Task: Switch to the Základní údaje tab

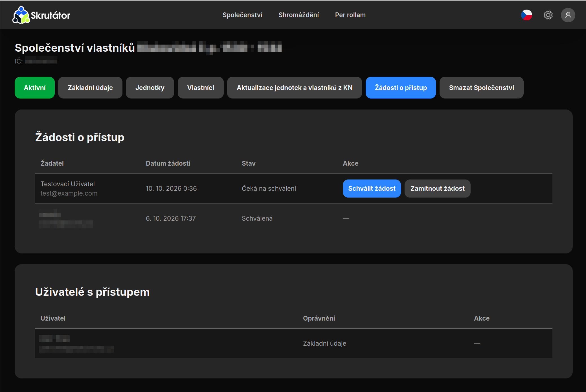Action: (x=90, y=88)
